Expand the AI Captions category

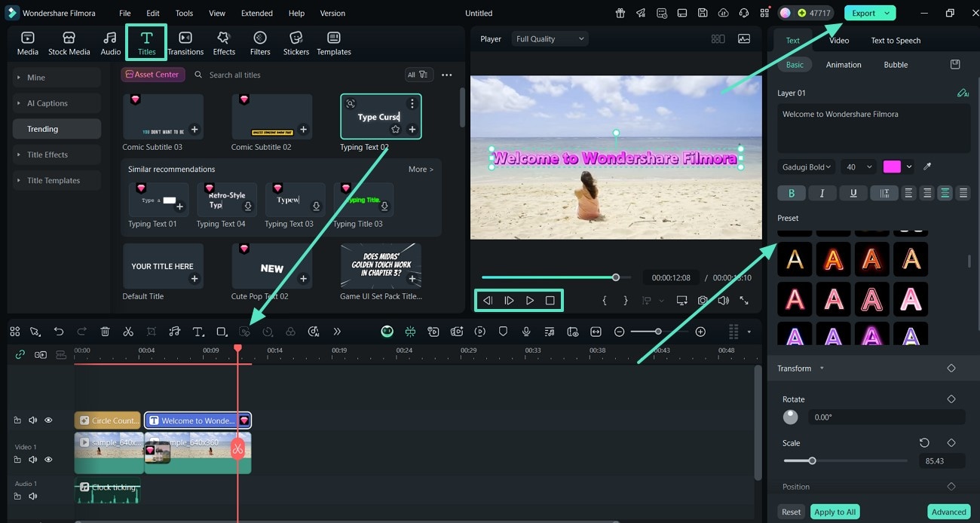pyautogui.click(x=57, y=103)
